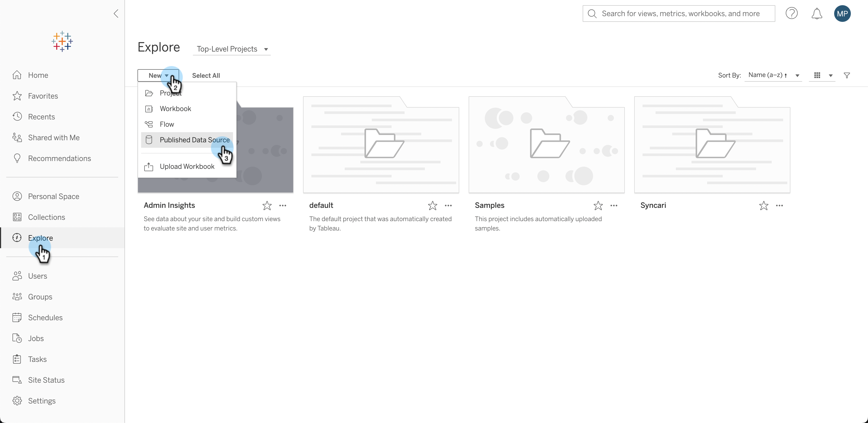
Task: Open the default project folder thumbnail
Action: (381, 145)
